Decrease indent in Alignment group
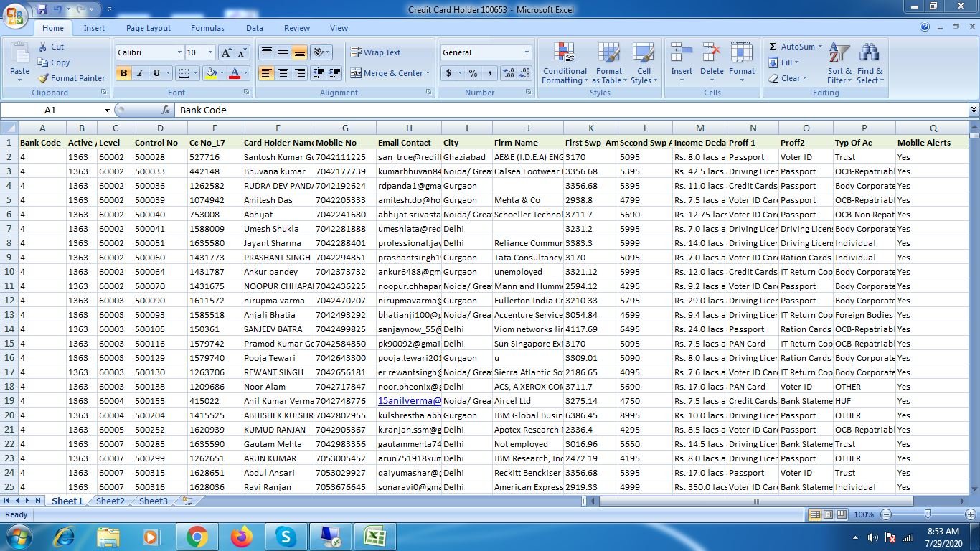 (x=319, y=73)
